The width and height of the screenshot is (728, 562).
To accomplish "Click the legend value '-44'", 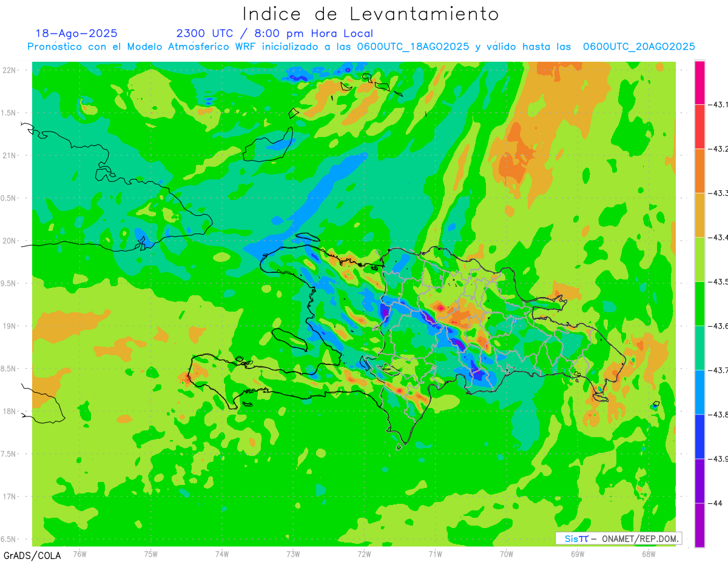I will [715, 503].
